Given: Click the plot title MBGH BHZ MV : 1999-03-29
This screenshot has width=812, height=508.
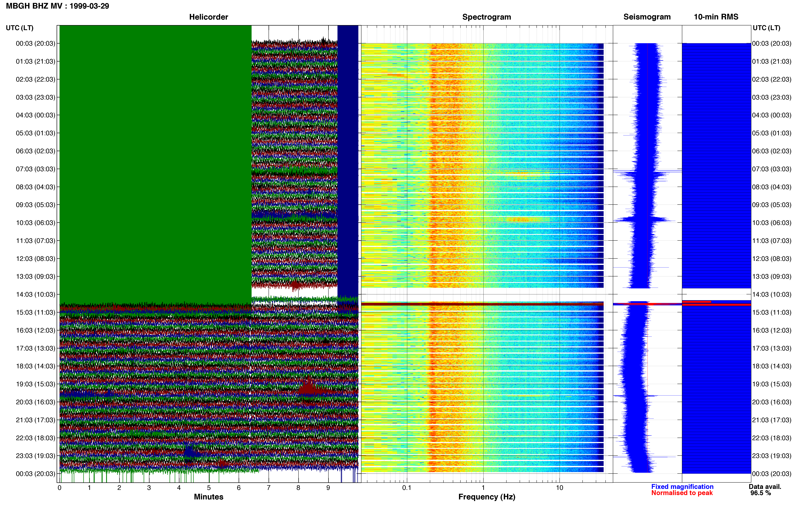Looking at the screenshot, I should tap(57, 6).
